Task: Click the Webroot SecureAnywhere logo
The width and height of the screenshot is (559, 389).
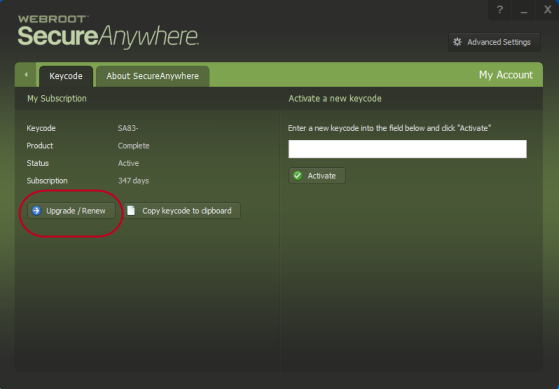Action: 108,31
